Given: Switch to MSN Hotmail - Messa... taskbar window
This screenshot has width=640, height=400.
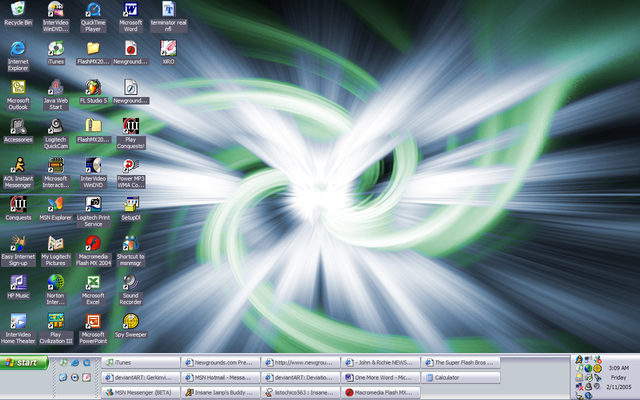Looking at the screenshot, I should click(220, 378).
